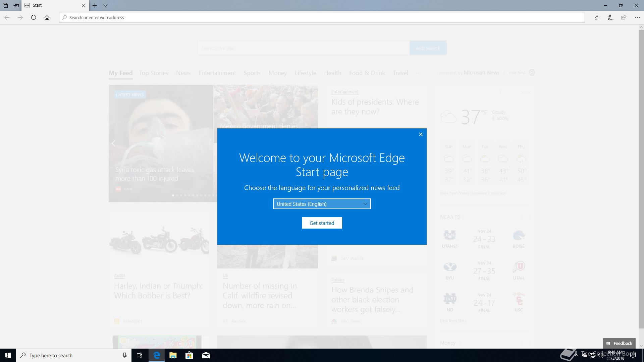Open Number of missing in Calif. wildfire article
This screenshot has height=362, width=644.
pyautogui.click(x=260, y=296)
